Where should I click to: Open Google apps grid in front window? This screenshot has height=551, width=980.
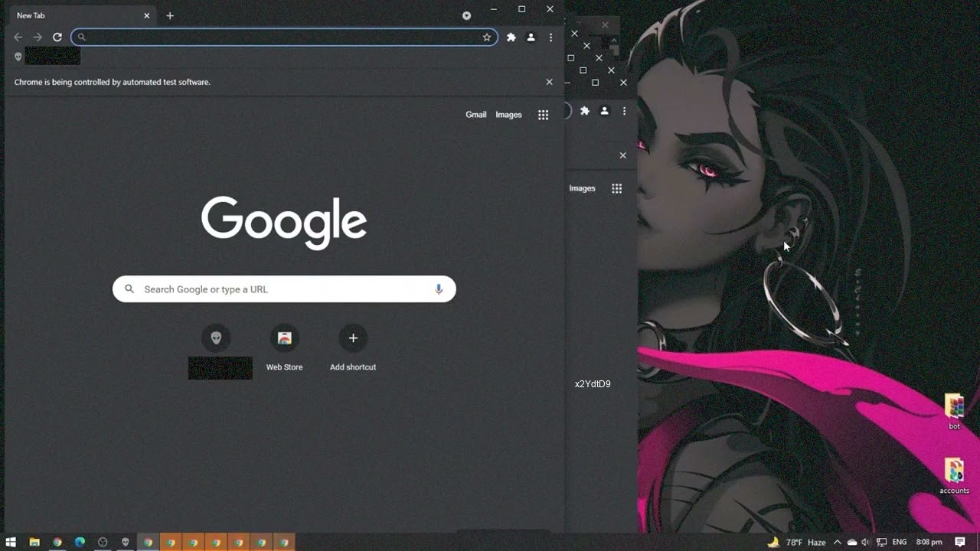(x=543, y=115)
